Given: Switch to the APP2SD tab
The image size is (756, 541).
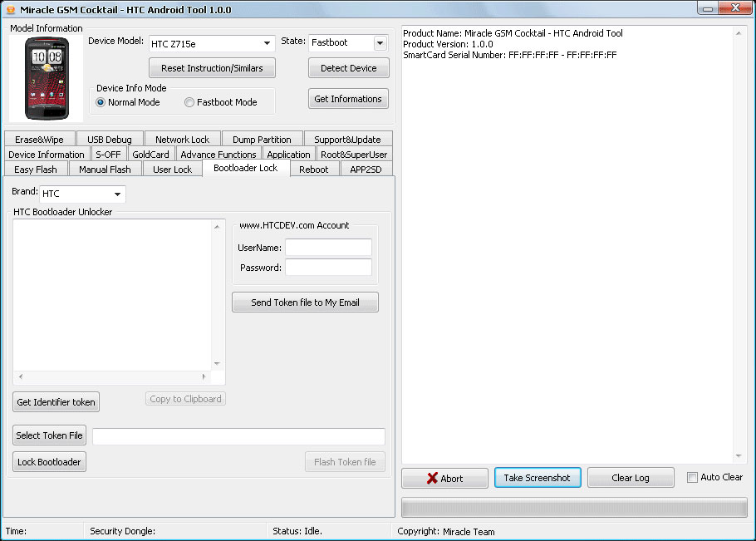Looking at the screenshot, I should 366,170.
